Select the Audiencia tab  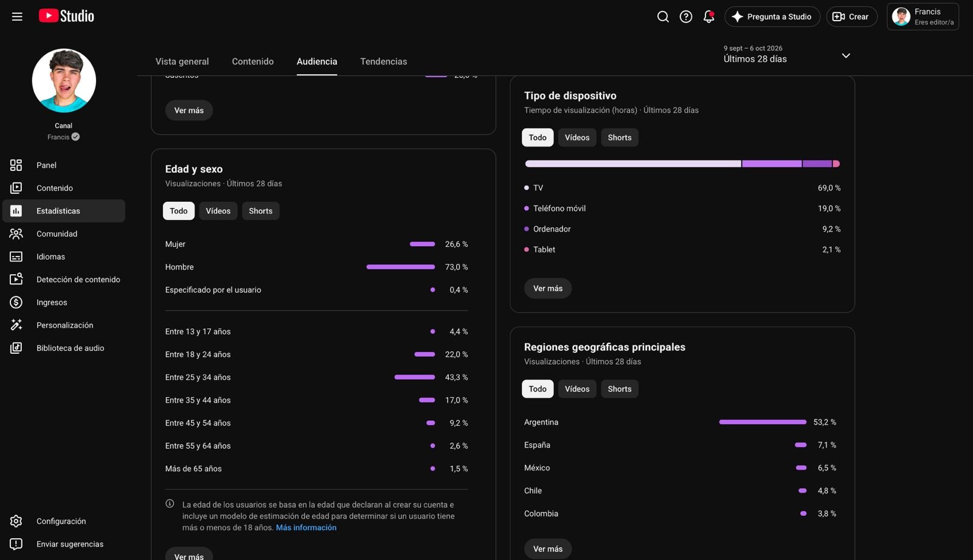point(317,61)
